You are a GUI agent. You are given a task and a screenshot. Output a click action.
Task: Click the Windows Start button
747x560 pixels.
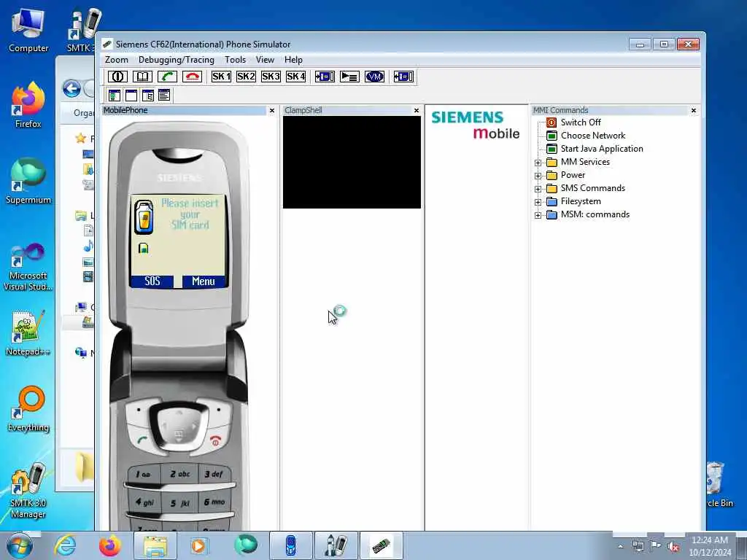point(20,545)
